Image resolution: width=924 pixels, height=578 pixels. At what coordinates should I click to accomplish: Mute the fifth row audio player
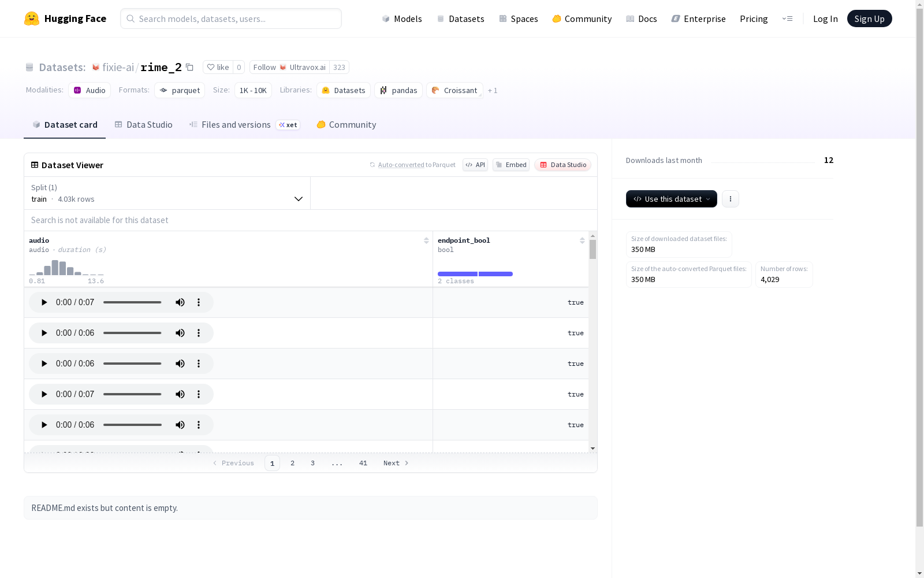[x=180, y=425]
